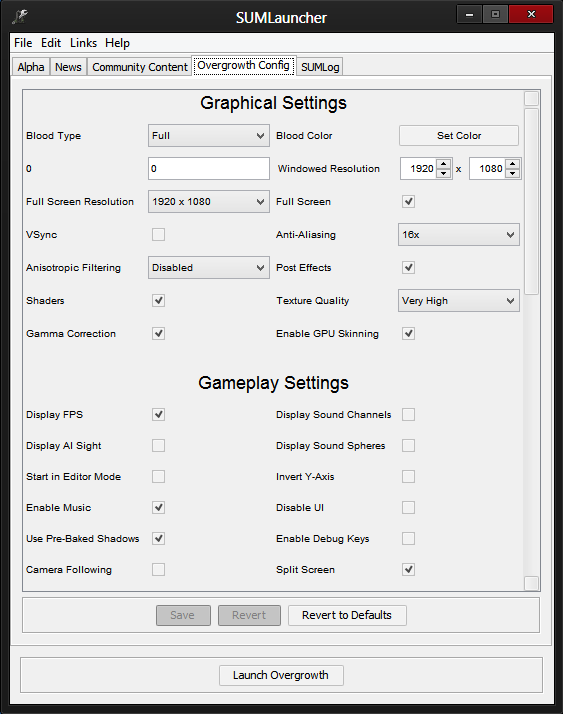Viewport: 563px width, 714px height.
Task: Increase windowed resolution height with up arrow
Action: click(512, 164)
